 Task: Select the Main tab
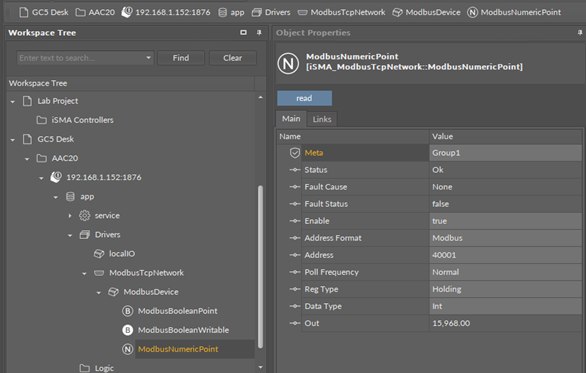291,119
